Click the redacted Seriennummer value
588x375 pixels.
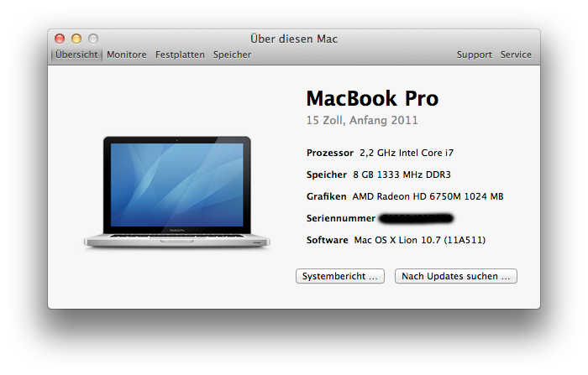[x=417, y=218]
